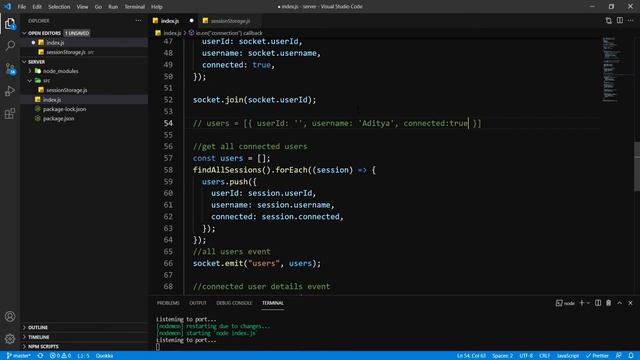Switch to the sessionStorage.js editor tab
The width and height of the screenshot is (640, 360).
coord(229,20)
